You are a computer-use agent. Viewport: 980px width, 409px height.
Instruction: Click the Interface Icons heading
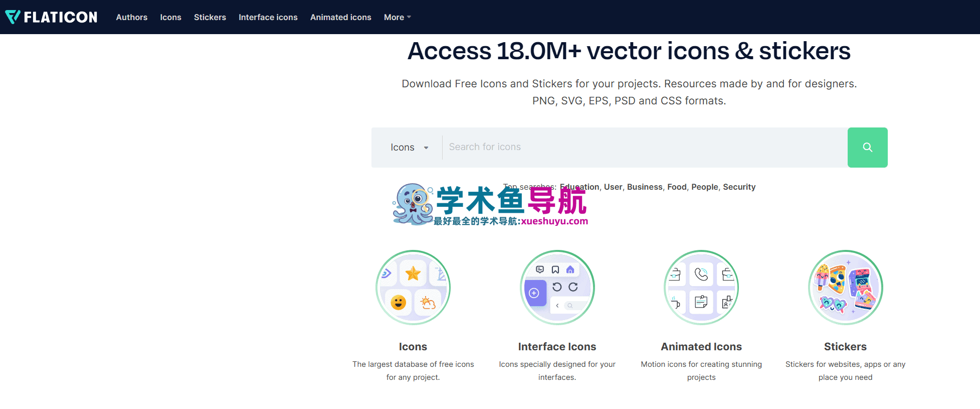point(557,347)
